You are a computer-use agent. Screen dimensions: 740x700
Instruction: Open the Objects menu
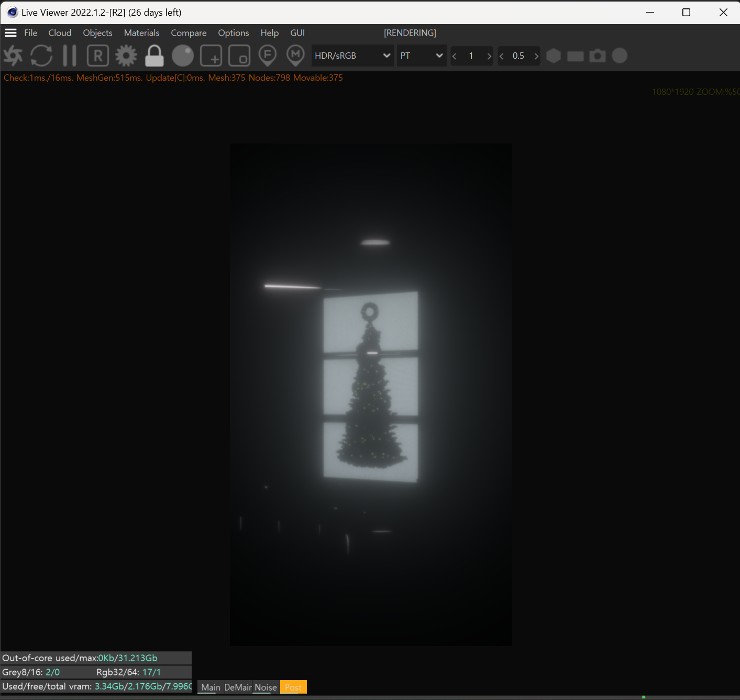click(x=97, y=32)
